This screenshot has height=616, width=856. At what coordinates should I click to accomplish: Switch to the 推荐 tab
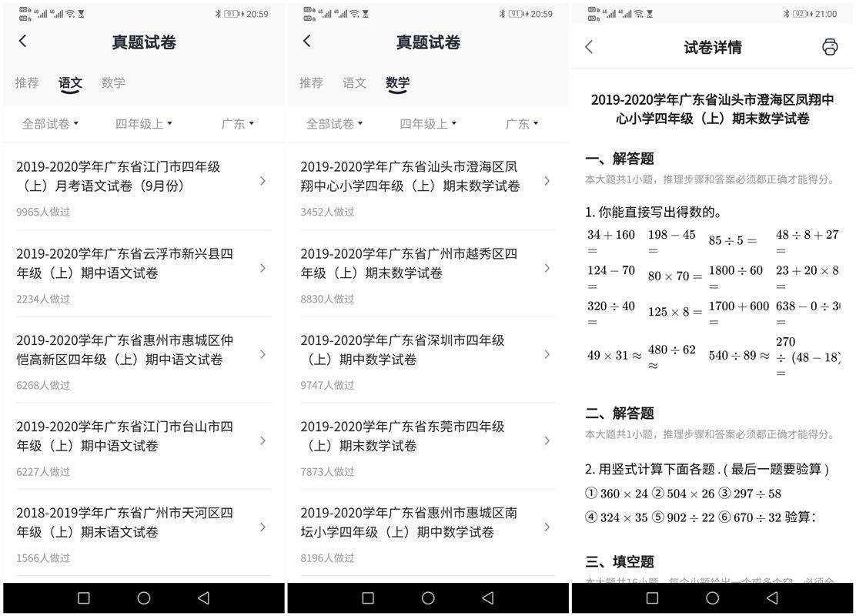(27, 83)
